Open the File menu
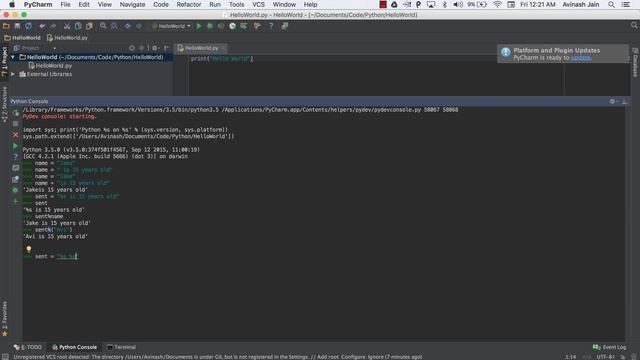Screen dimensions: 640x360 click(x=65, y=4)
